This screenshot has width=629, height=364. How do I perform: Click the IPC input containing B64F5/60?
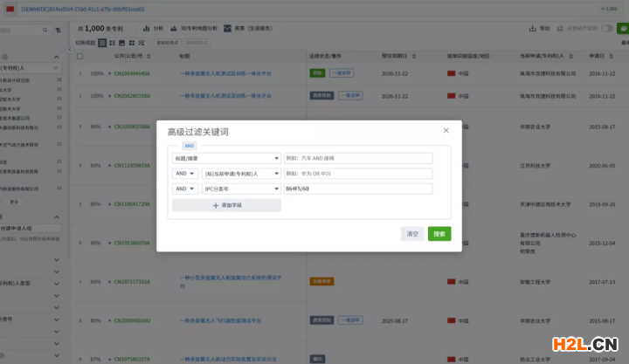tap(358, 189)
